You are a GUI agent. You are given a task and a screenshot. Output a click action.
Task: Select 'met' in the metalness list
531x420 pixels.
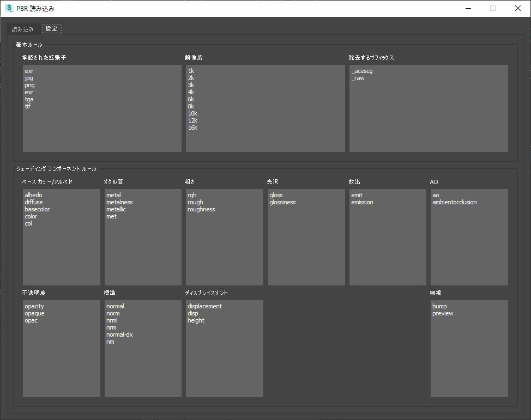111,217
